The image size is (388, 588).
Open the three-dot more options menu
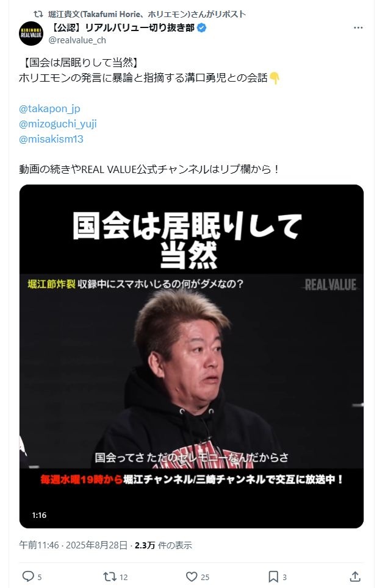click(x=358, y=28)
